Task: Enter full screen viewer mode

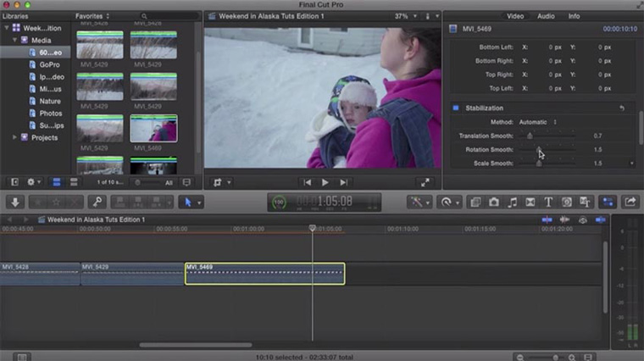Action: [x=425, y=182]
